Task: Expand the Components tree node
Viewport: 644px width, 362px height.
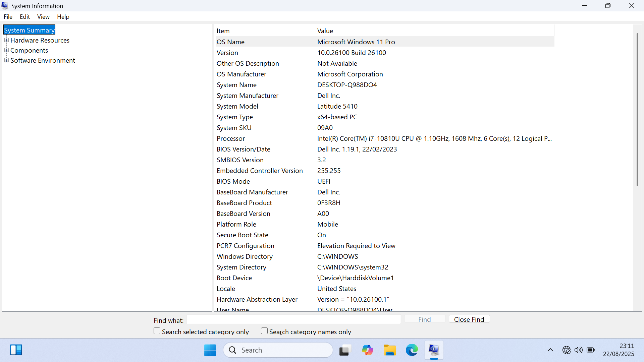Action: (6, 50)
